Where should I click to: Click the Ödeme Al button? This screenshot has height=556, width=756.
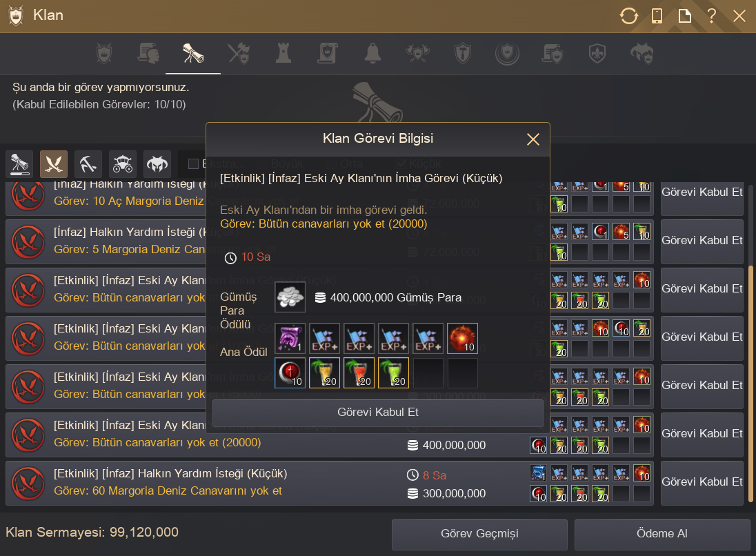662,534
